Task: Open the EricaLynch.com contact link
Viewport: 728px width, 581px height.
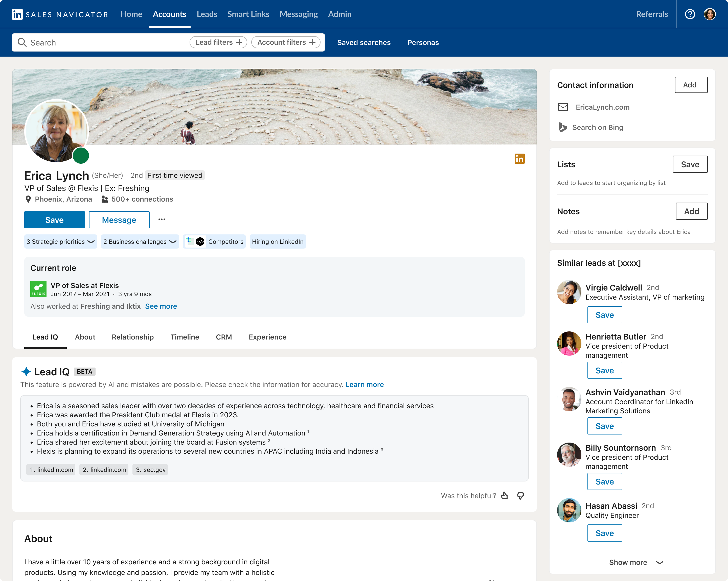Action: coord(602,107)
